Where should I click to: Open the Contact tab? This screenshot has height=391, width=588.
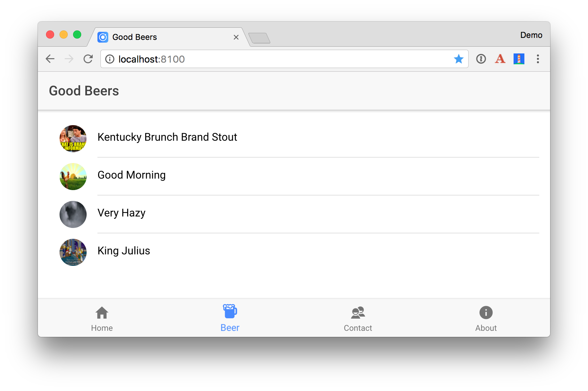click(358, 318)
